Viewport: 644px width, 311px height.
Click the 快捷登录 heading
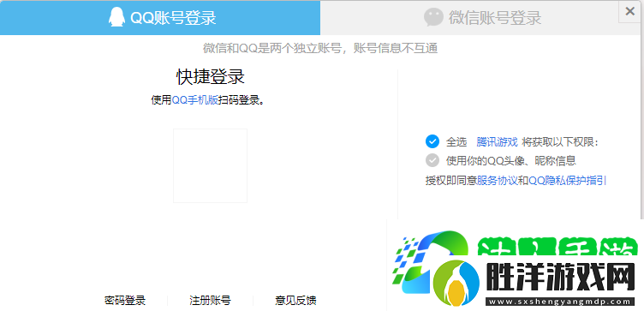click(x=211, y=77)
